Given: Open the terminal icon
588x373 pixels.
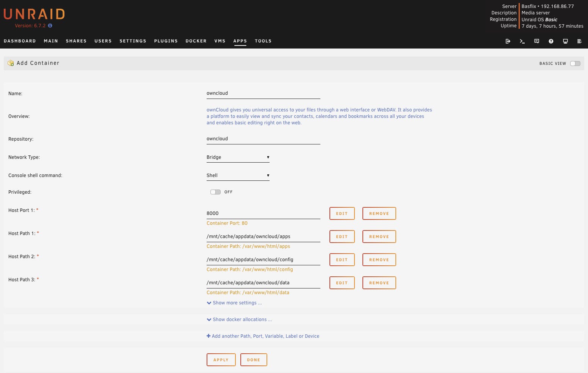Looking at the screenshot, I should click(x=522, y=41).
